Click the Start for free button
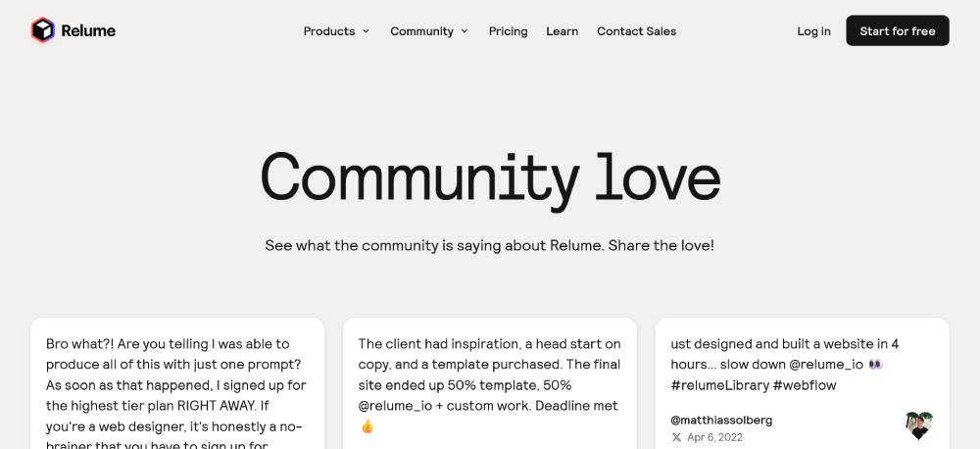This screenshot has width=980, height=449. pos(898,30)
